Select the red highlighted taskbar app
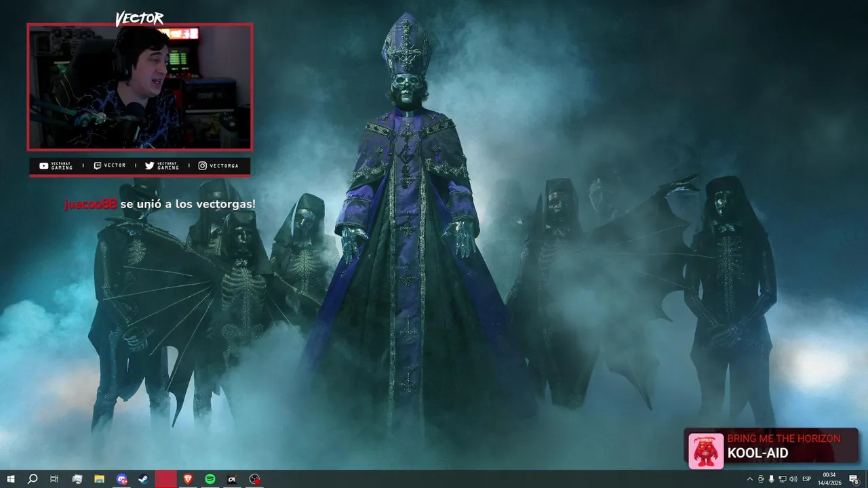Viewport: 868px width, 488px height. coord(166,479)
